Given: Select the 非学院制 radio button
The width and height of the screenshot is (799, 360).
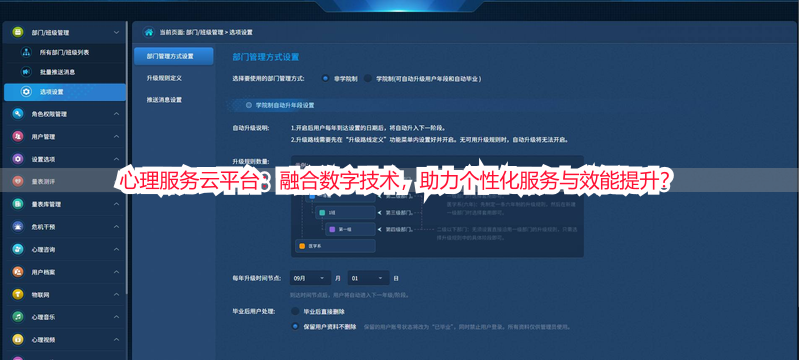Looking at the screenshot, I should pos(325,79).
